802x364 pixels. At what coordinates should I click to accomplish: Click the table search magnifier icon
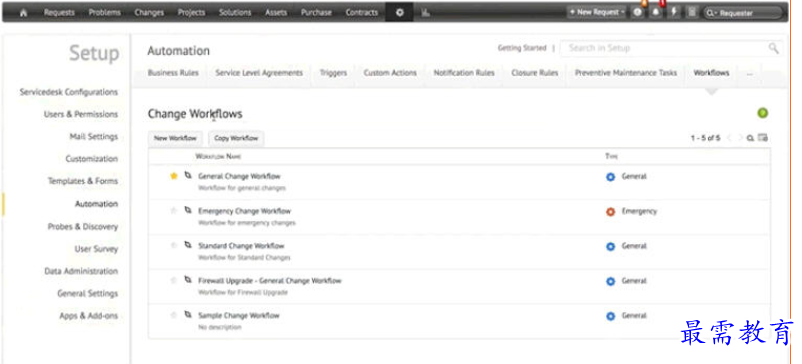point(750,138)
